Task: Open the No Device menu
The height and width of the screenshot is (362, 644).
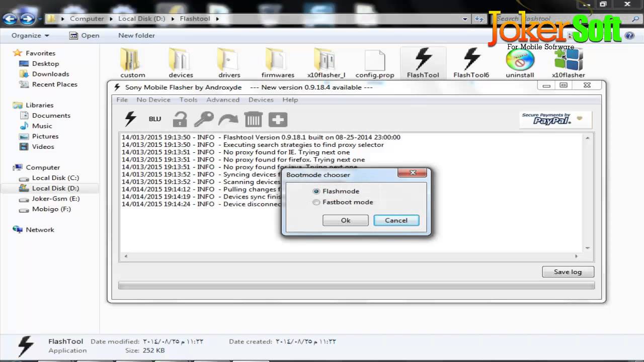Action: [153, 100]
